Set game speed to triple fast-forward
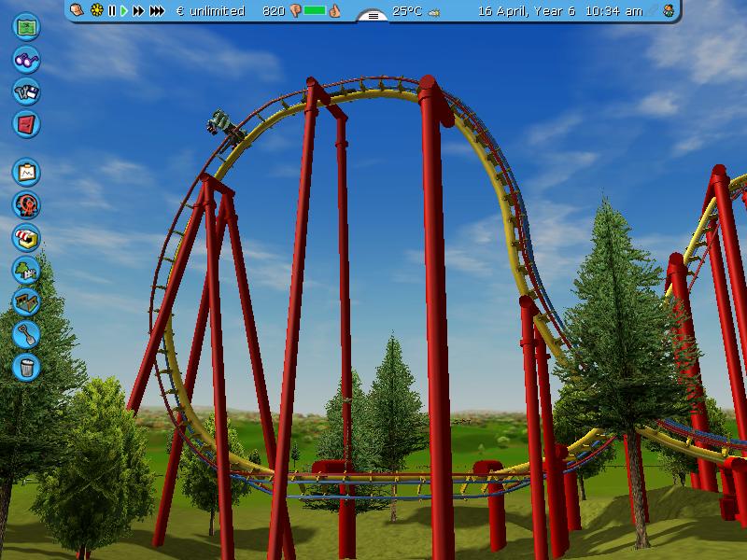The width and height of the screenshot is (747, 560). pos(157,10)
